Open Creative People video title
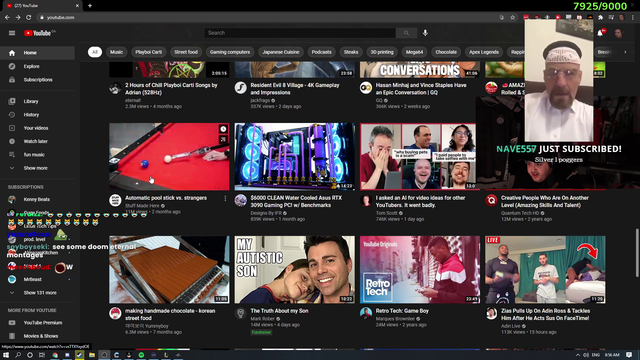Screen dimensions: 640x360 point(544,202)
